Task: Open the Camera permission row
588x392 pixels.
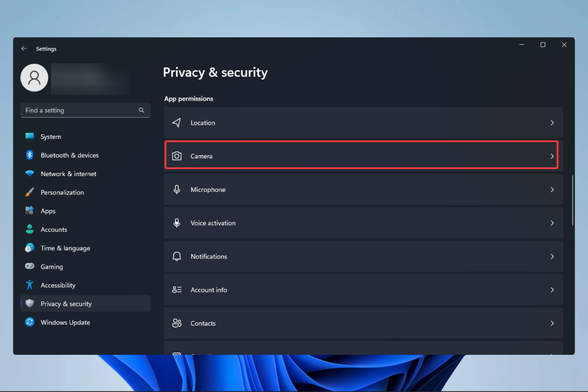Action: [363, 156]
